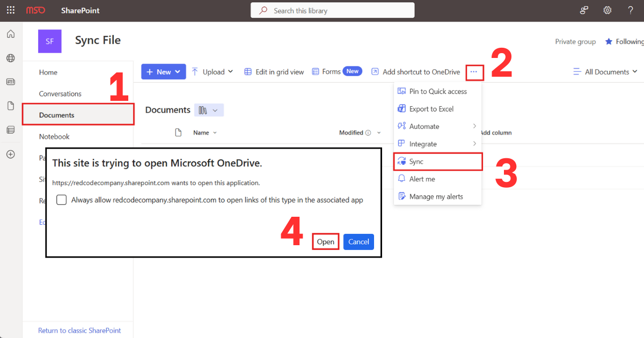
Task: Expand the Upload dropdown
Action: click(x=213, y=71)
